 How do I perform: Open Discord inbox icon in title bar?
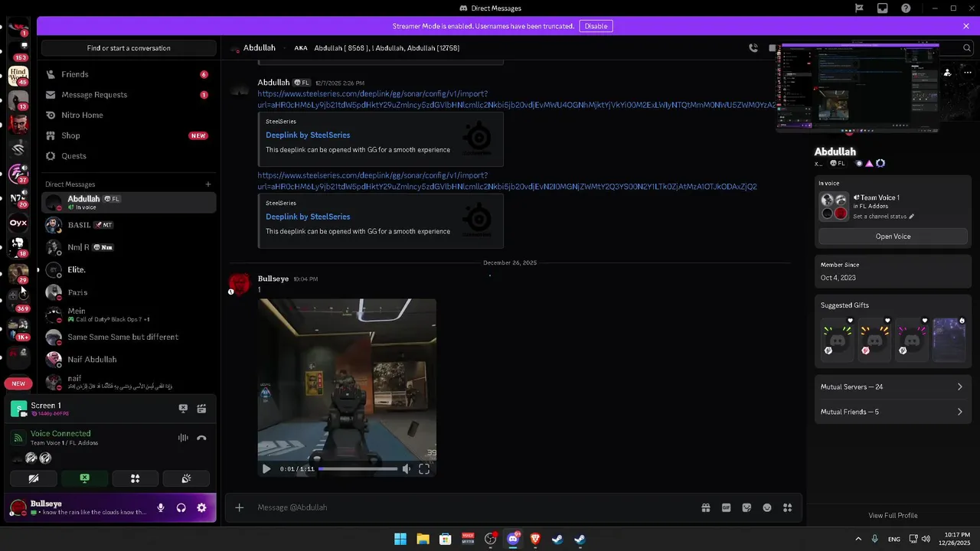(x=883, y=8)
